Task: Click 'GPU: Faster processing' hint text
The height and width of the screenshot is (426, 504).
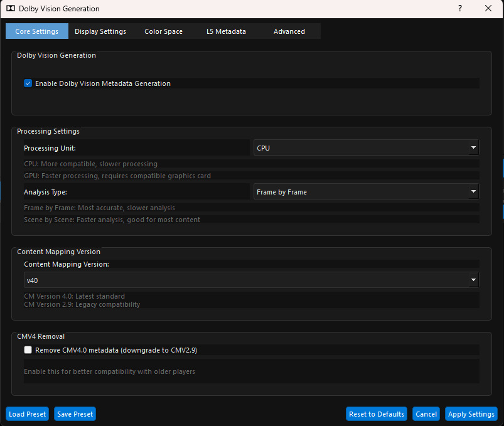Action: click(117, 176)
